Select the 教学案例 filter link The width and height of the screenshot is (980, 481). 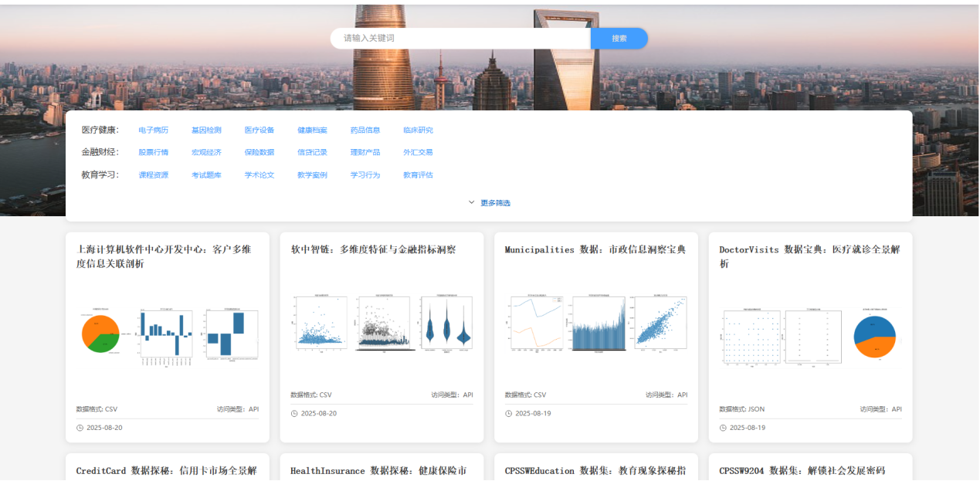[312, 175]
